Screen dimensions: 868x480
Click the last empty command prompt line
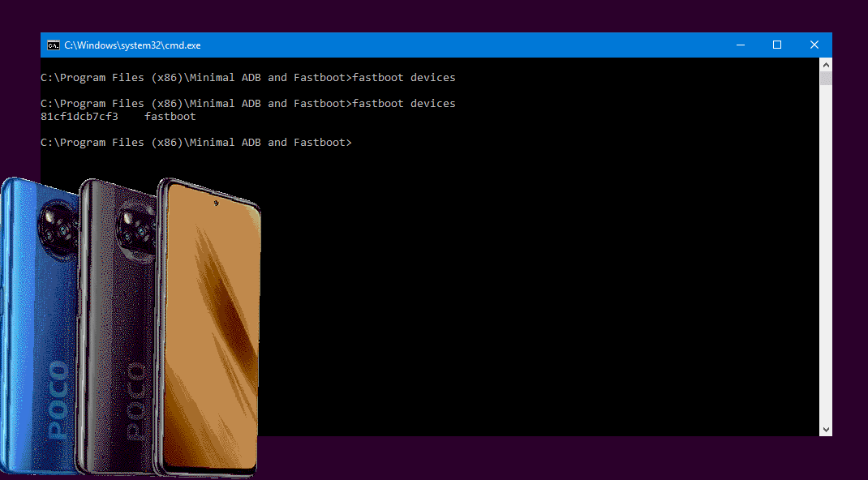coord(196,142)
